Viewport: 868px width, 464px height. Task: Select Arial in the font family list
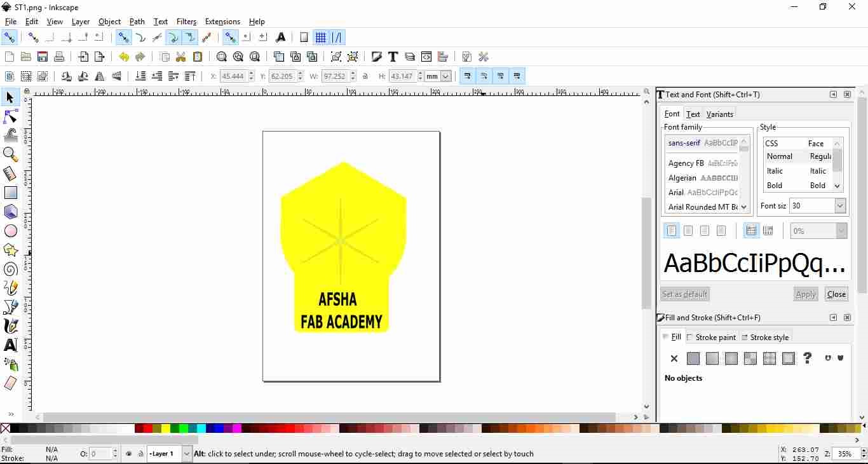pyautogui.click(x=703, y=192)
